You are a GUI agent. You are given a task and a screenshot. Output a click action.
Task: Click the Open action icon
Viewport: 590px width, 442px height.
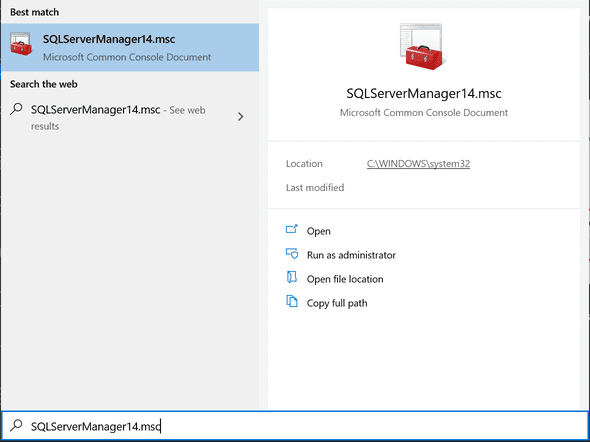click(x=292, y=229)
